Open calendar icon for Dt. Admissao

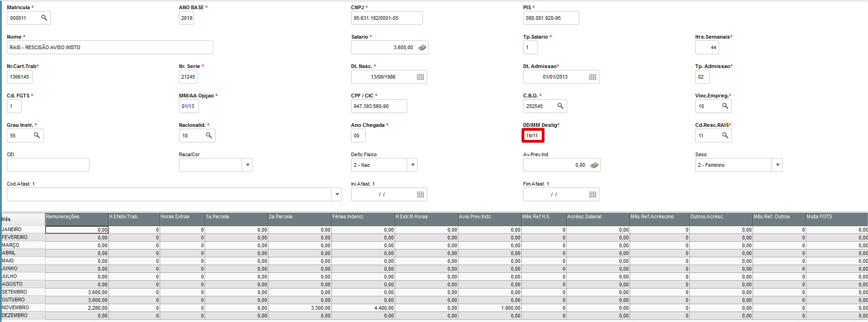click(x=592, y=77)
